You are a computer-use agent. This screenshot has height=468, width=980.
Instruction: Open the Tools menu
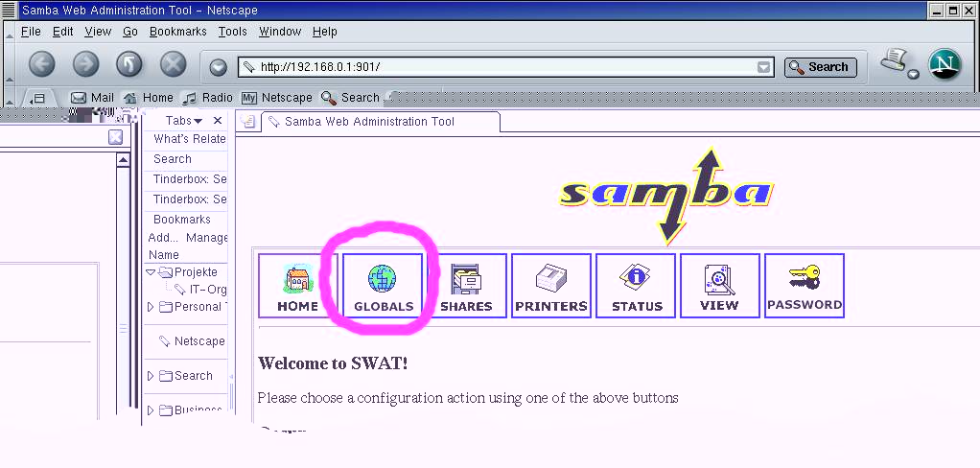(232, 32)
